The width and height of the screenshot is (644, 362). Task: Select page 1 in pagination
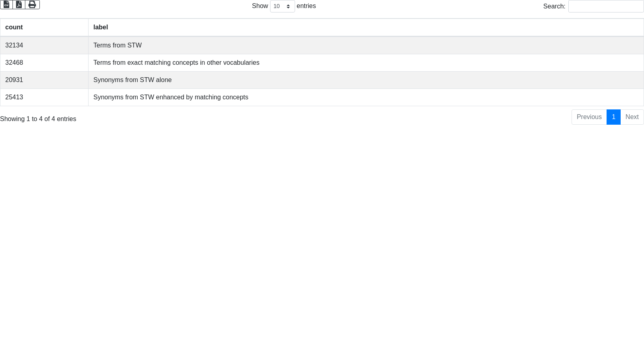tap(613, 117)
